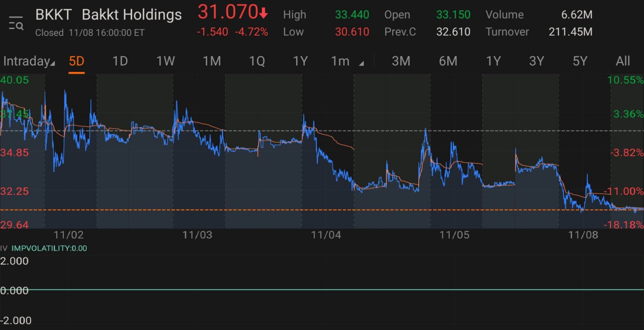Click the 11/04 date on chart axis

click(326, 235)
